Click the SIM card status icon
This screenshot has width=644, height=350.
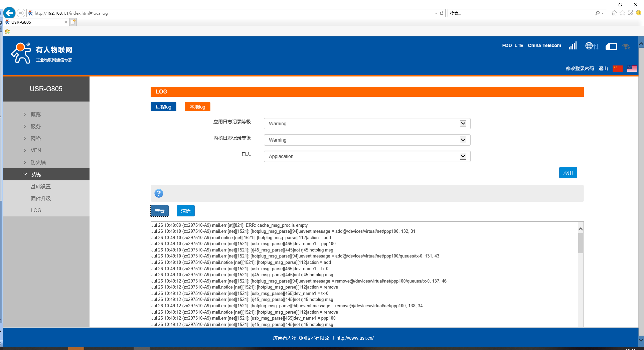[611, 46]
